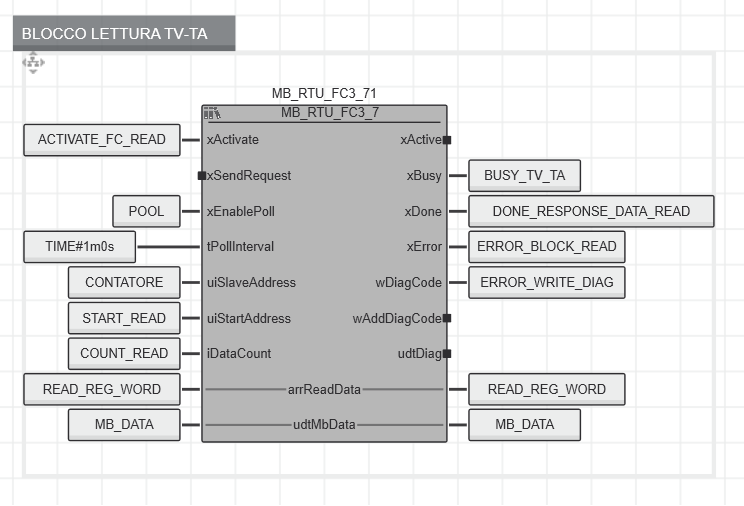Select the COUNT_READ variable box
Screen dimensions: 744x506
124,354
